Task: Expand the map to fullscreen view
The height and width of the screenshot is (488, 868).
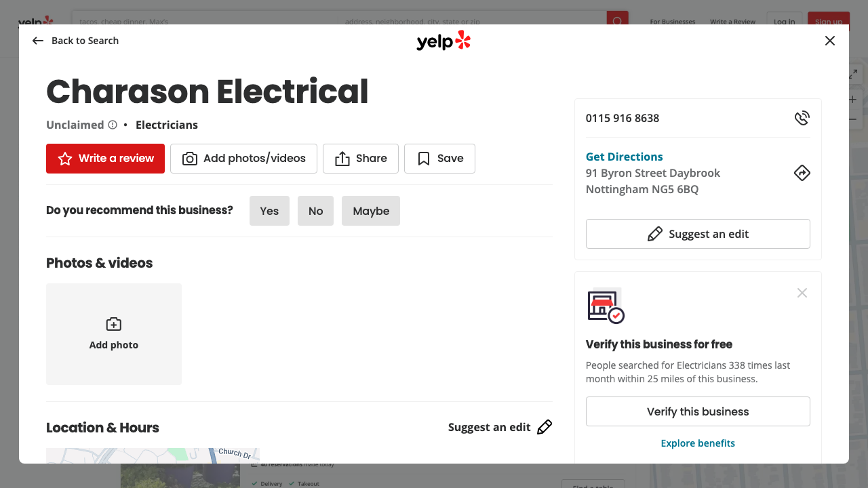Action: 852,73
